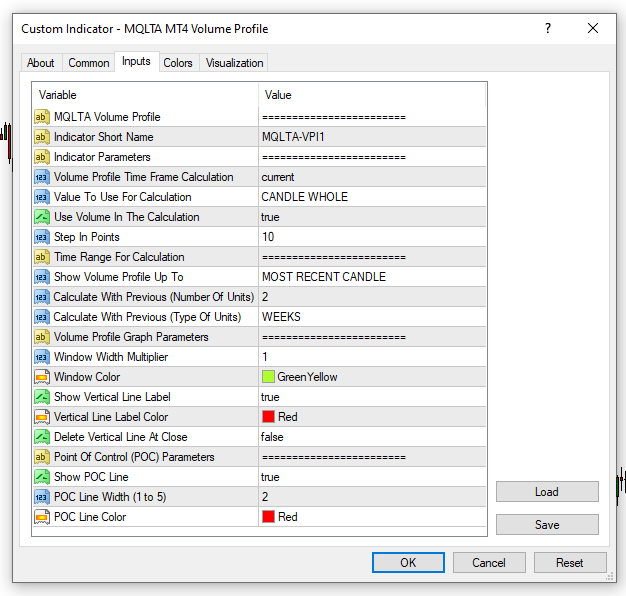Open the time frame dropdown showing current

tap(372, 177)
